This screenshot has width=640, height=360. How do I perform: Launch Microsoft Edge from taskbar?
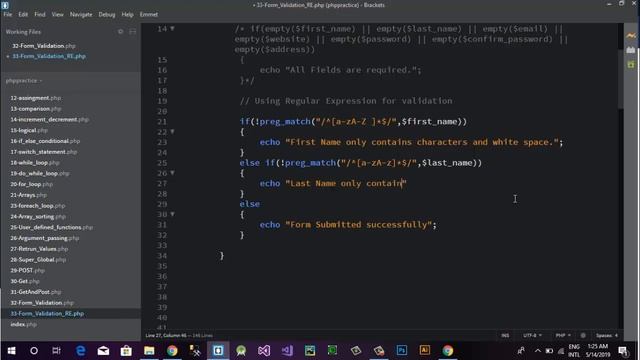click(x=80, y=351)
